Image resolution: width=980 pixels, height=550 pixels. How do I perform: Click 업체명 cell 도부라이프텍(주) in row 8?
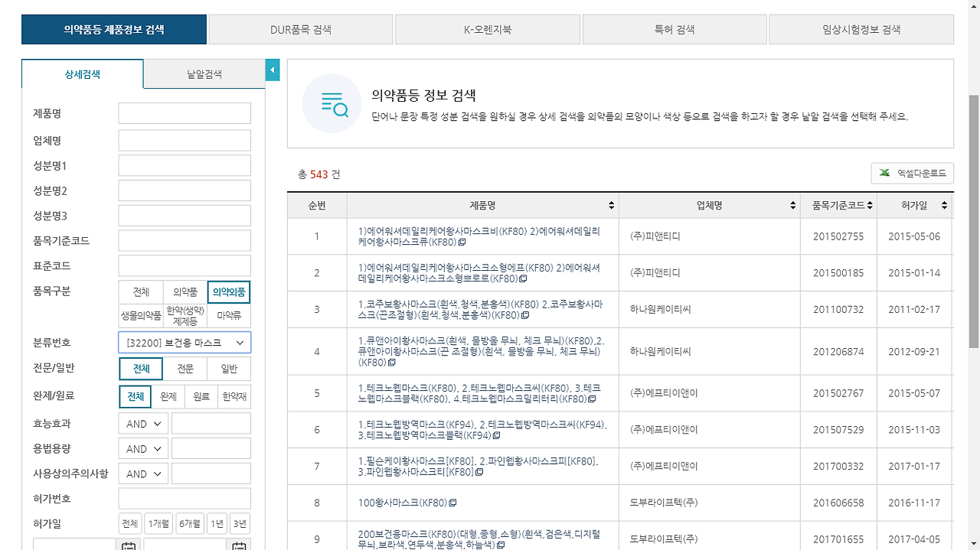point(664,503)
